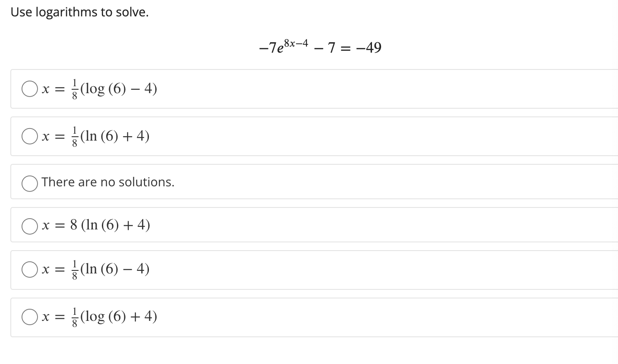Click the text of the no-solutions choice
The width and height of the screenshot is (618, 364).
click(108, 182)
